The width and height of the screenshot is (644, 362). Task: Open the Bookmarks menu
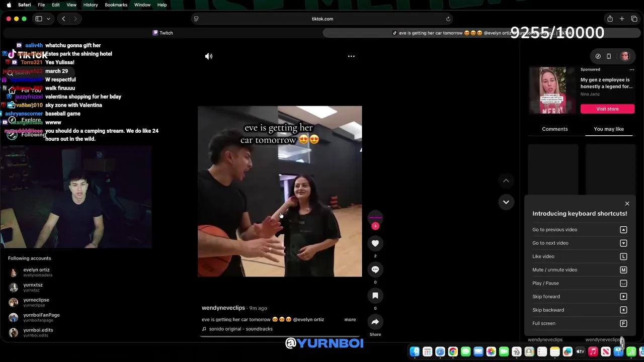116,5
